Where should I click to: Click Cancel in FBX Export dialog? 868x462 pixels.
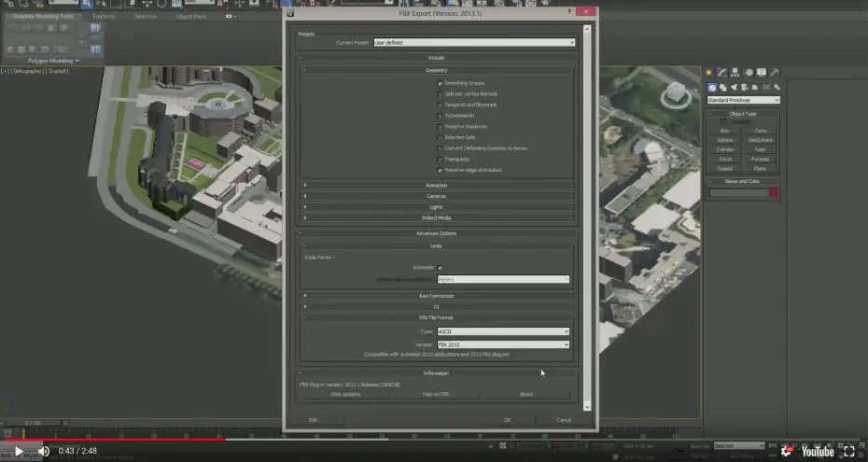(564, 420)
